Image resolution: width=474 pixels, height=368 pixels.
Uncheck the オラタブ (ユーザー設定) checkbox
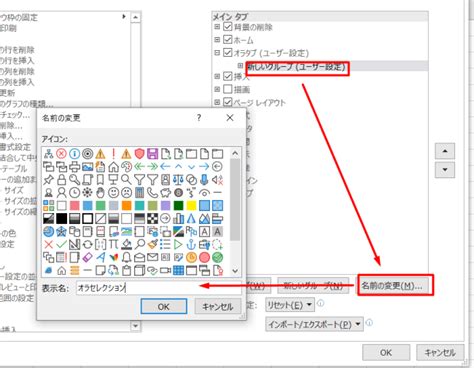[x=228, y=53]
